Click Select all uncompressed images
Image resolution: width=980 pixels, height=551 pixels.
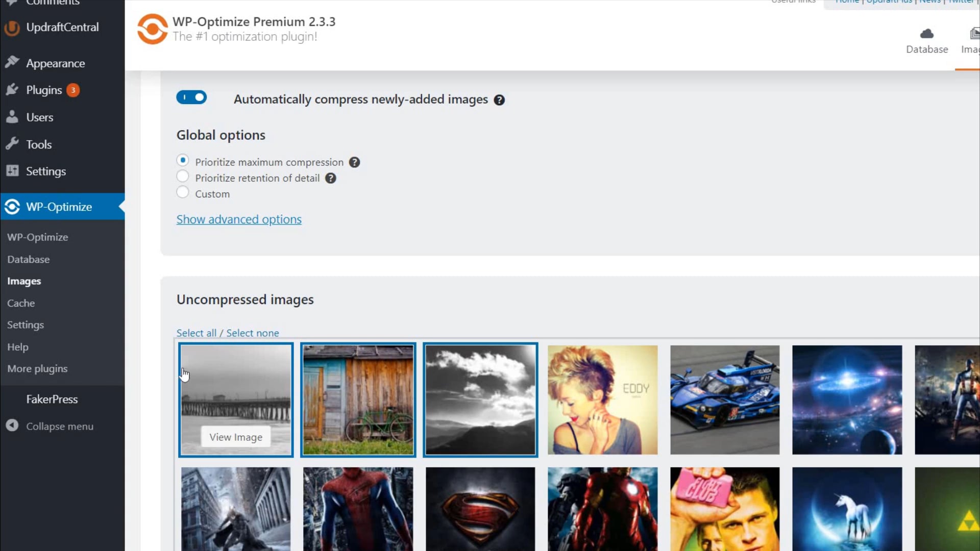pyautogui.click(x=196, y=333)
